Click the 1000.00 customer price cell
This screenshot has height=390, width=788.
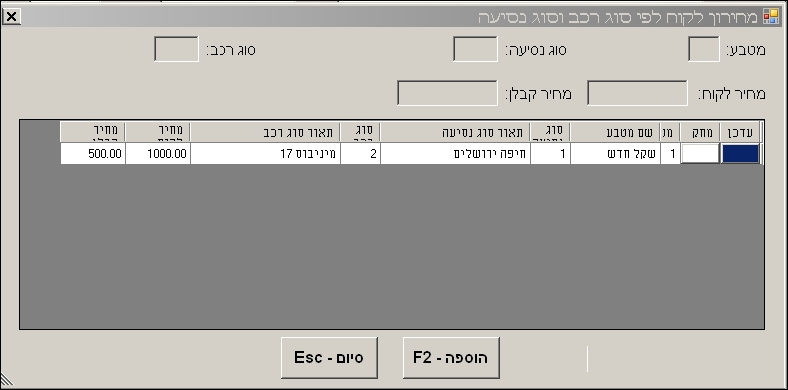[x=158, y=153]
